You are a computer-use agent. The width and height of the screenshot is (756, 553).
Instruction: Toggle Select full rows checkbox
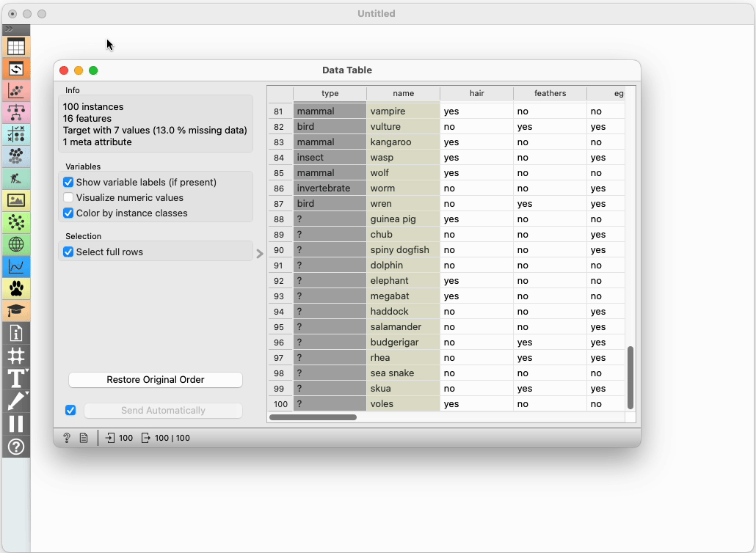click(x=68, y=252)
